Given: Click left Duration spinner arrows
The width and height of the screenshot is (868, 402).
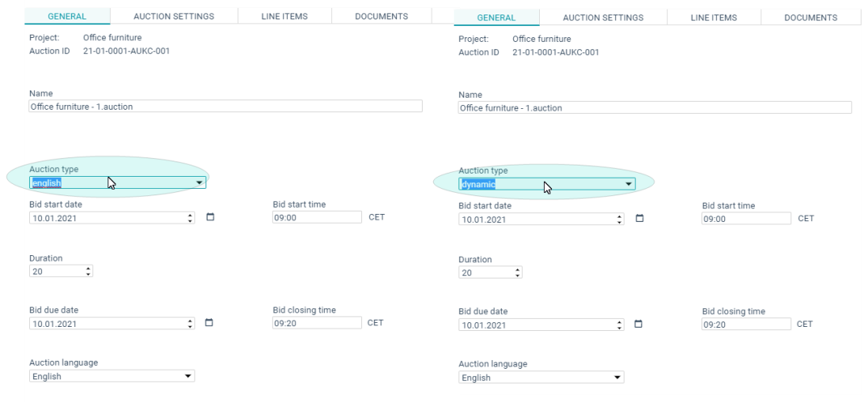Looking at the screenshot, I should pyautogui.click(x=88, y=271).
